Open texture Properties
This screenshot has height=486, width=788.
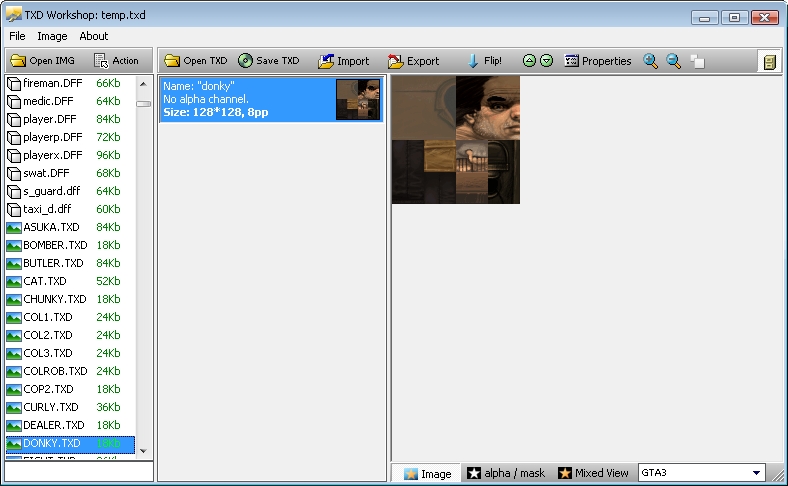(598, 61)
